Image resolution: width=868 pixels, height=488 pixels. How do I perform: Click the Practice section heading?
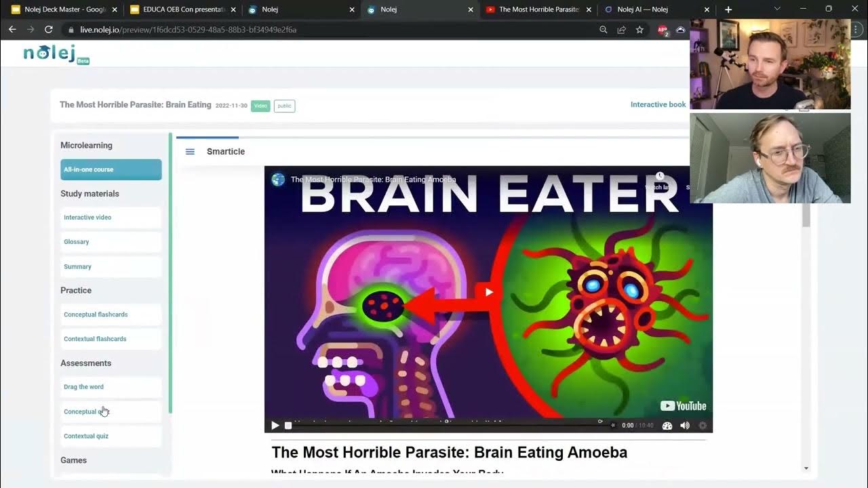[x=76, y=291]
